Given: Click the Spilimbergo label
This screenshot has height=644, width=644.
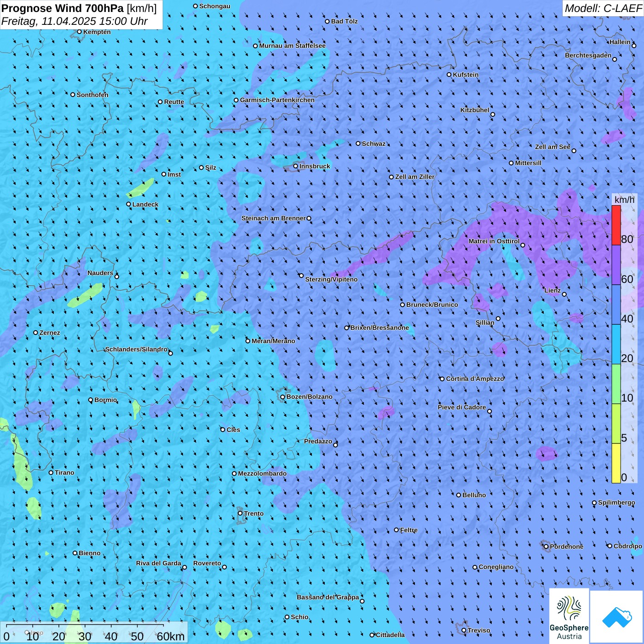Looking at the screenshot, I should tap(616, 502).
